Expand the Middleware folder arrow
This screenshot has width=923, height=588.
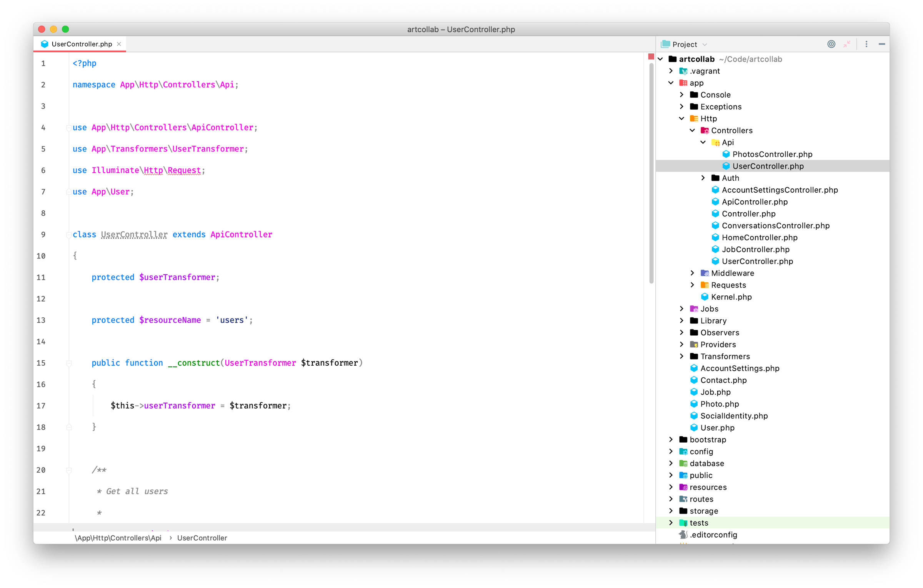(x=693, y=273)
